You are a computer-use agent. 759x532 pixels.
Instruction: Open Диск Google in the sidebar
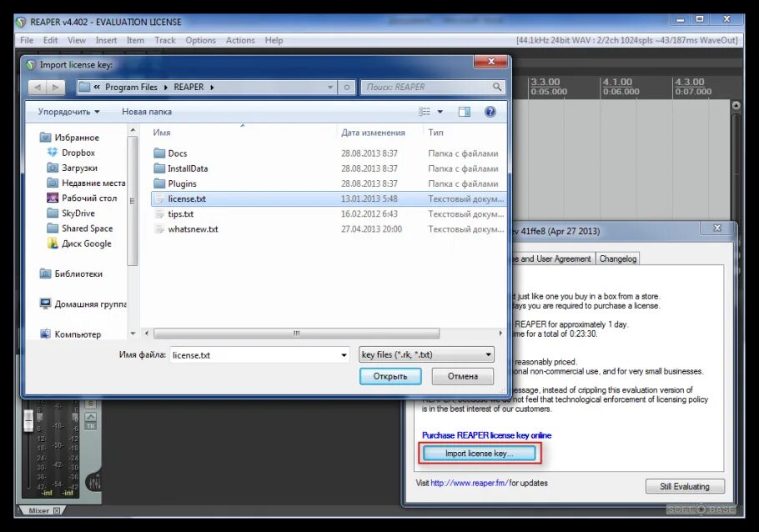(x=86, y=243)
